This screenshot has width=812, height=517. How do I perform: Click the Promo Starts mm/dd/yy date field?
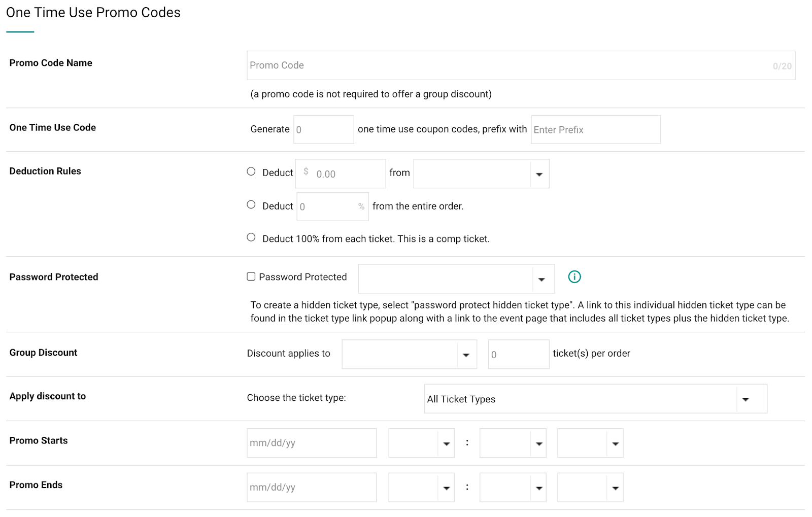pyautogui.click(x=311, y=442)
